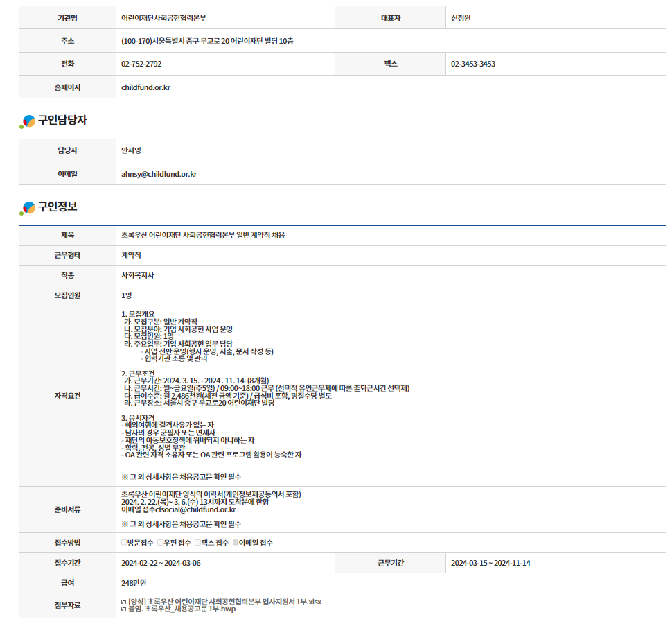Click the 접수방법 label cell

pyautogui.click(x=68, y=543)
